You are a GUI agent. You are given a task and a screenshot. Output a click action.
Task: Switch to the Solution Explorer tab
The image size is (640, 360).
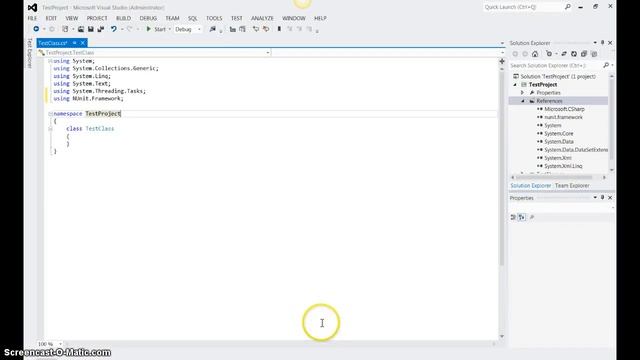[x=531, y=186]
